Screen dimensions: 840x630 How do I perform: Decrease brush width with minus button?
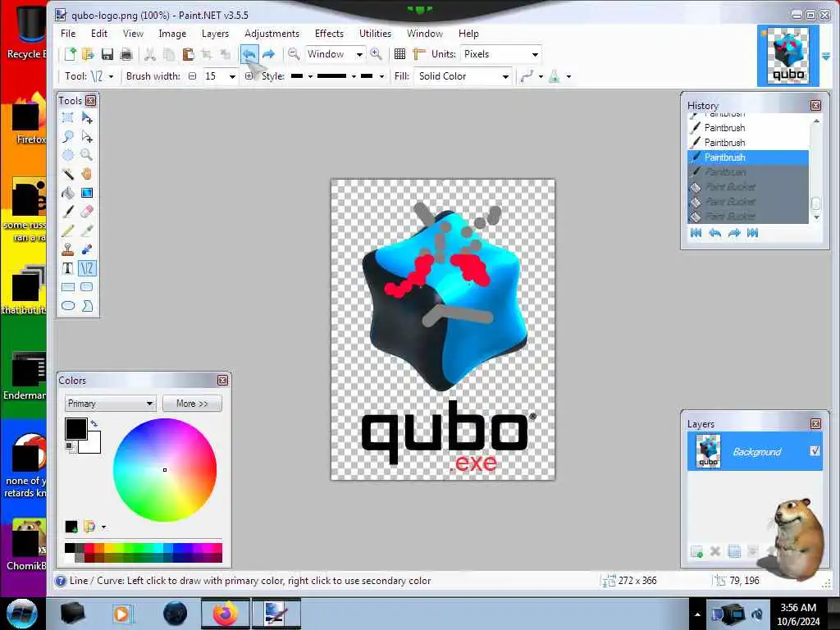[x=192, y=76]
